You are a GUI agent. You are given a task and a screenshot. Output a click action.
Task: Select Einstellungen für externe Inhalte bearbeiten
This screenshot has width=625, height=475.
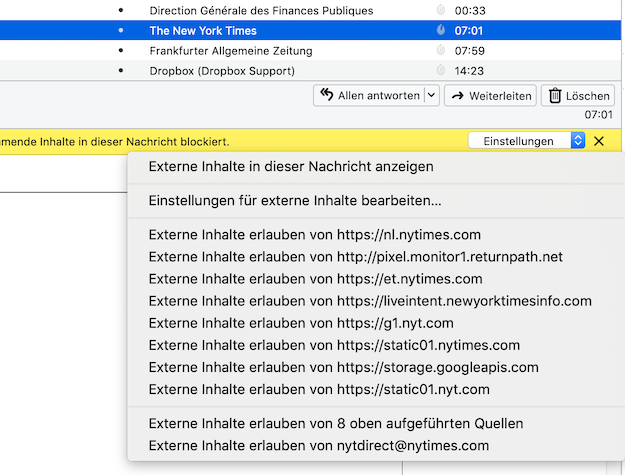tap(295, 201)
